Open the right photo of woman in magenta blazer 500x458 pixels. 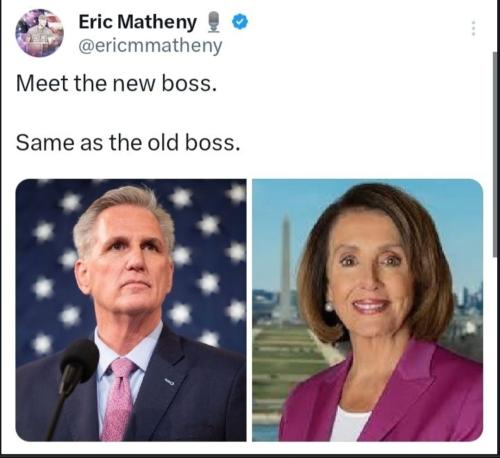[367, 310]
